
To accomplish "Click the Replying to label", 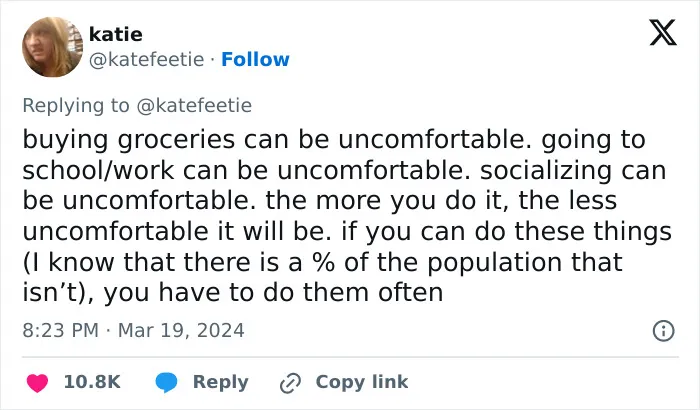I will coord(76,106).
